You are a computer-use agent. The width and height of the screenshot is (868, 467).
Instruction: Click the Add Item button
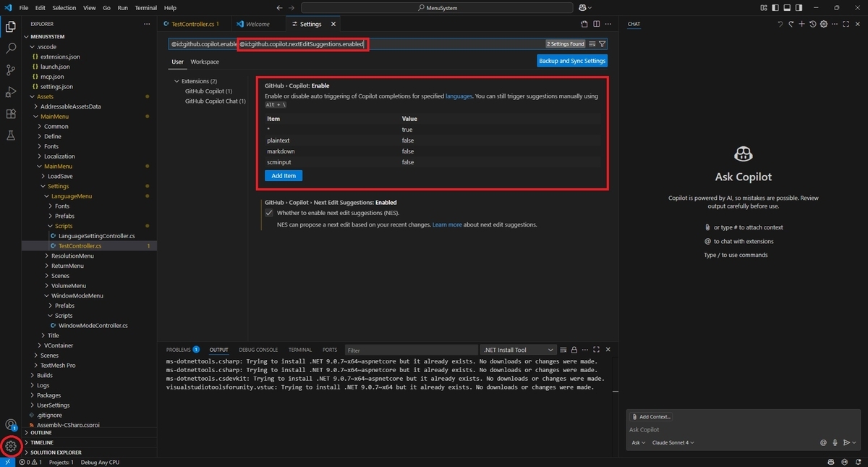284,175
